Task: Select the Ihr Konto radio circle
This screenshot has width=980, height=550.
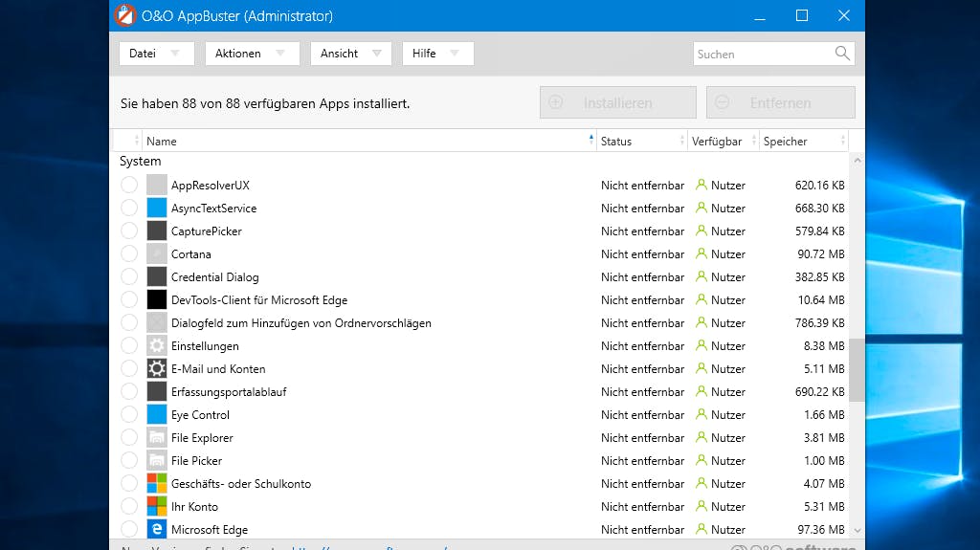Action: pos(129,507)
